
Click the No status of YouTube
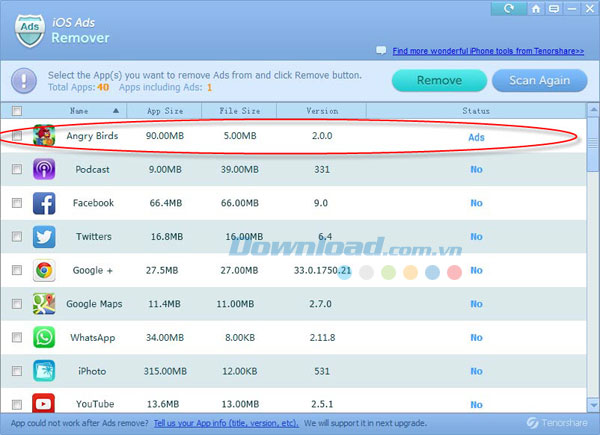coord(476,404)
